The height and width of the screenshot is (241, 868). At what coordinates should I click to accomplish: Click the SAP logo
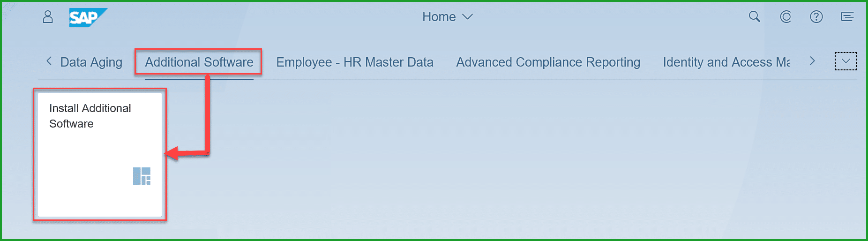(x=87, y=18)
